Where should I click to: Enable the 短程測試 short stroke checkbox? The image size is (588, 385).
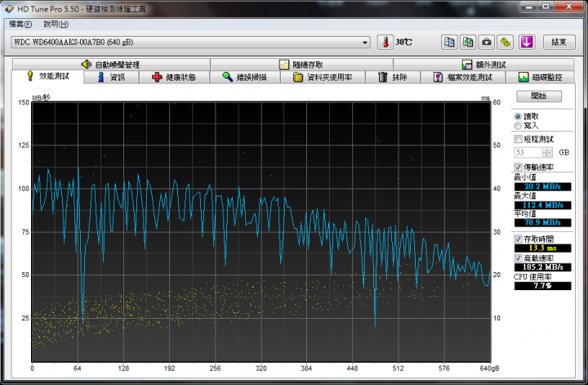(x=518, y=140)
